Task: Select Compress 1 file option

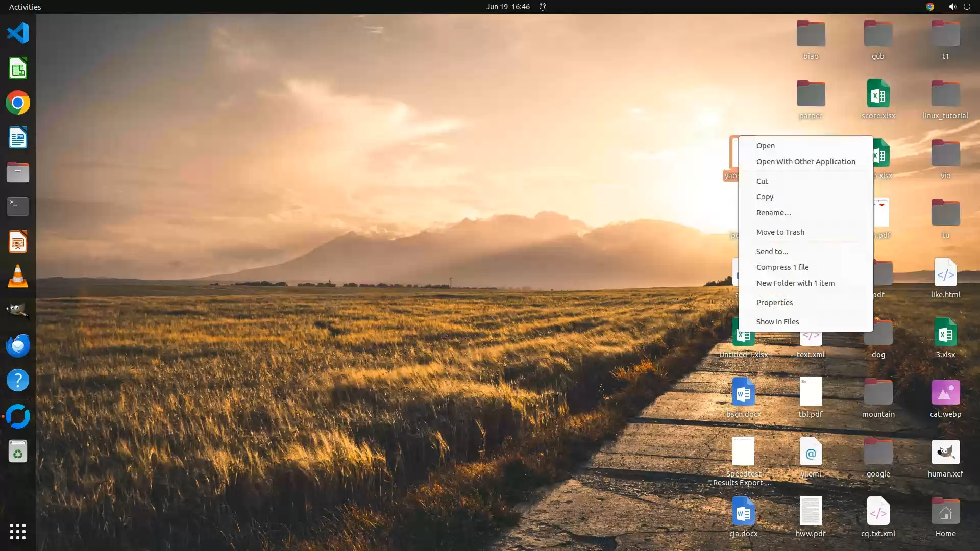Action: click(782, 267)
